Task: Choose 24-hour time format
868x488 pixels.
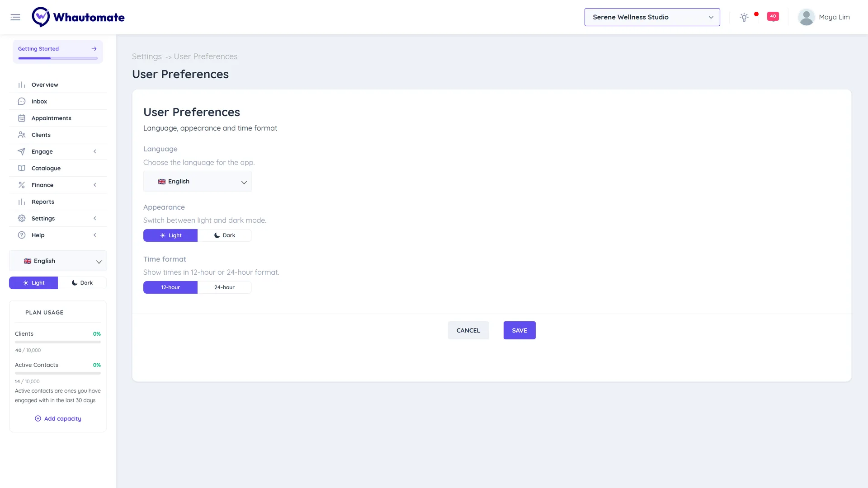Action: tap(225, 287)
